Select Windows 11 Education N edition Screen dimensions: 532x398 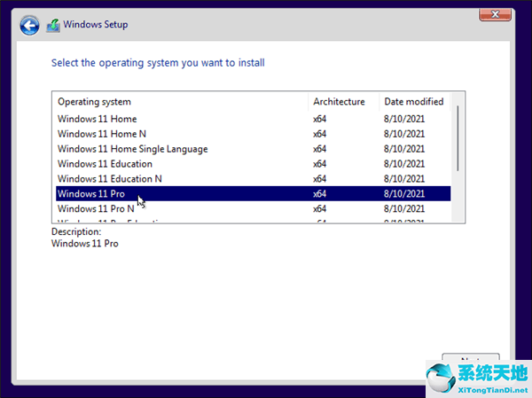110,179
